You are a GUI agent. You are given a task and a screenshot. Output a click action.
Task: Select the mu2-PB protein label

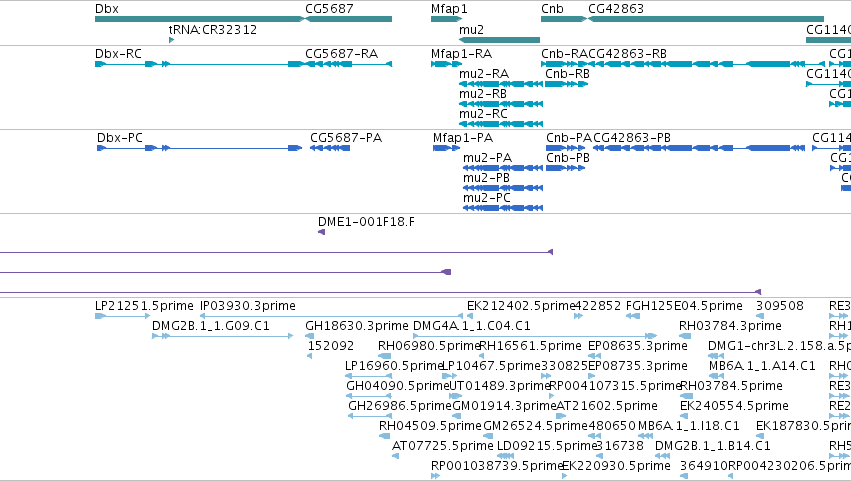point(486,178)
